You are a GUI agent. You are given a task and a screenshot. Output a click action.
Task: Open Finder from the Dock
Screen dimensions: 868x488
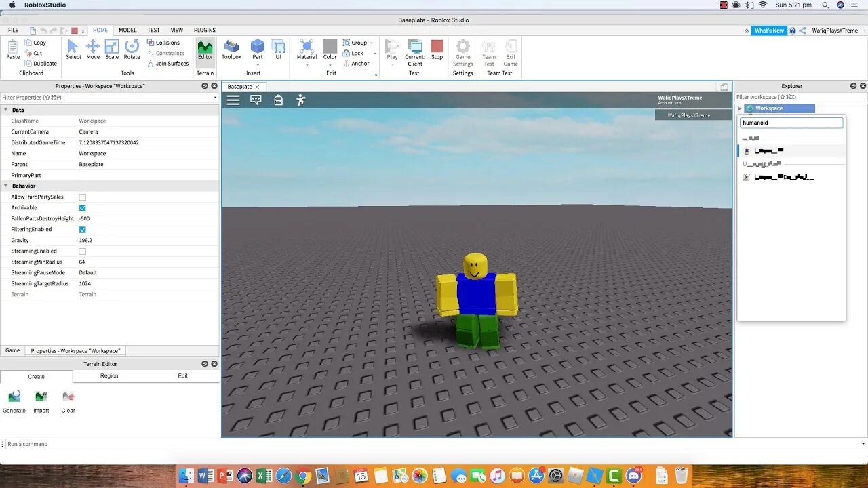[x=186, y=476]
